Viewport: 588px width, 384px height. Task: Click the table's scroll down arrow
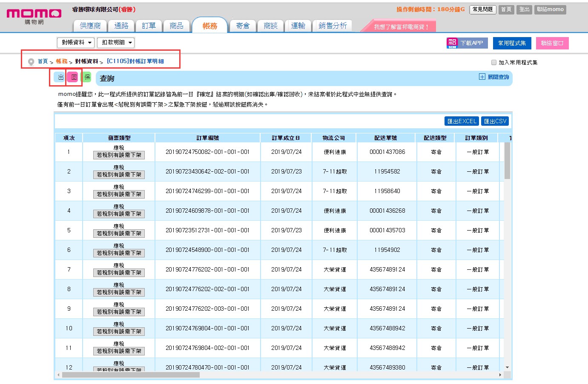(507, 367)
